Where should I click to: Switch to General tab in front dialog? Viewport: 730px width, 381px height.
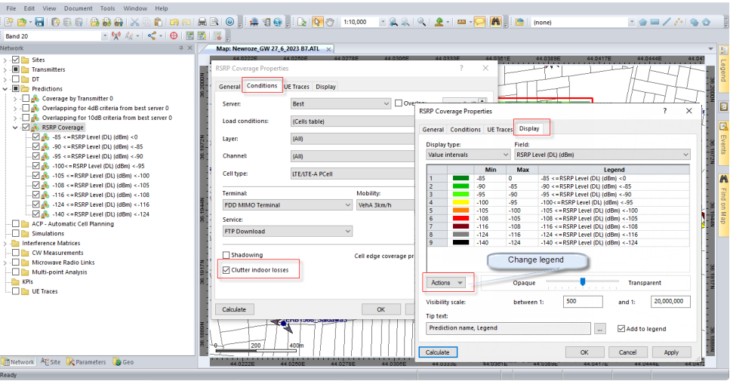click(x=433, y=129)
